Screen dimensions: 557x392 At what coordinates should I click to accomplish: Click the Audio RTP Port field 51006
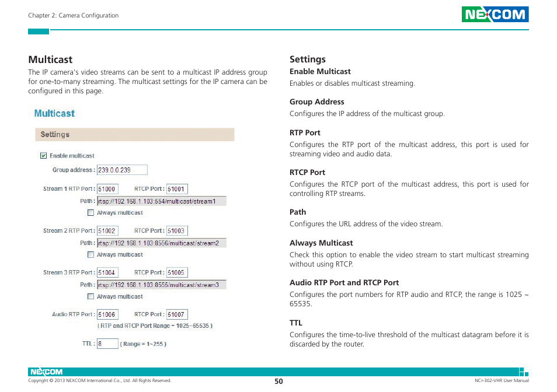pos(107,314)
